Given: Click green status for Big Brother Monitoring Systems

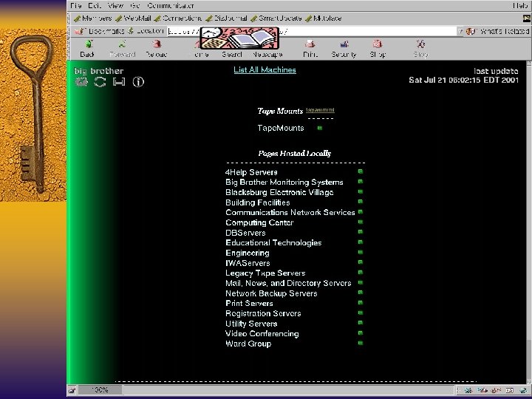Looking at the screenshot, I should tap(361, 182).
